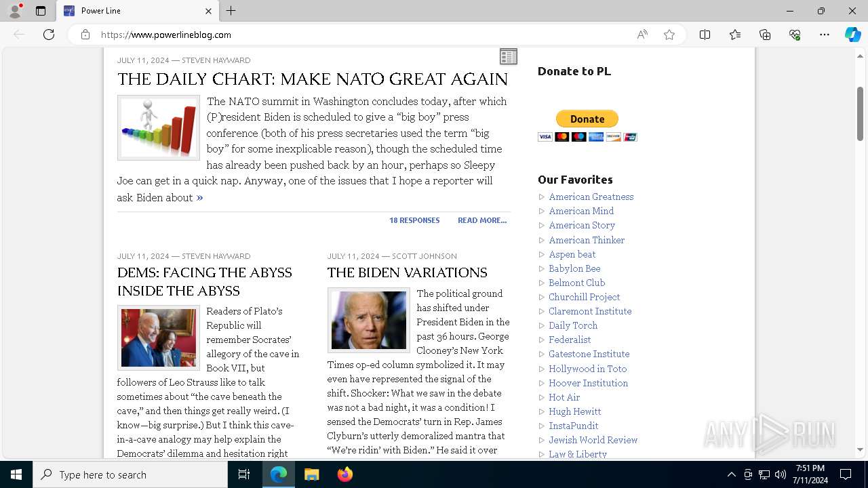This screenshot has width=868, height=488.
Task: Open Gatestone Institute link
Action: click(x=589, y=354)
